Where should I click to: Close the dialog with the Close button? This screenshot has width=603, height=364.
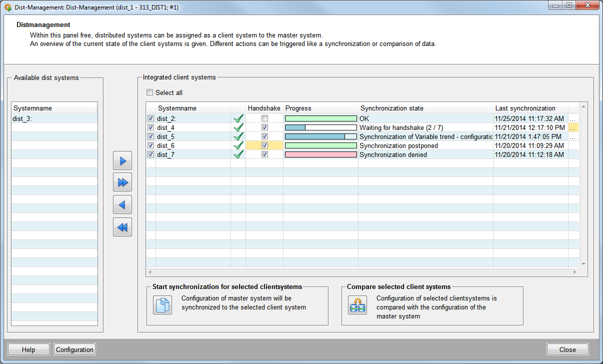(567, 349)
